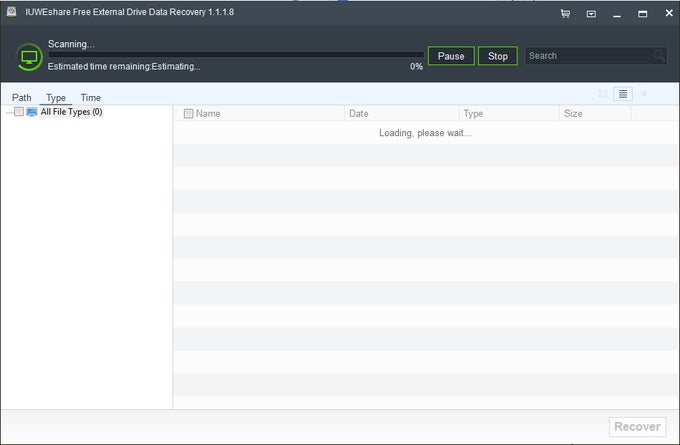
Task: Maximize the recovery window
Action: 642,14
